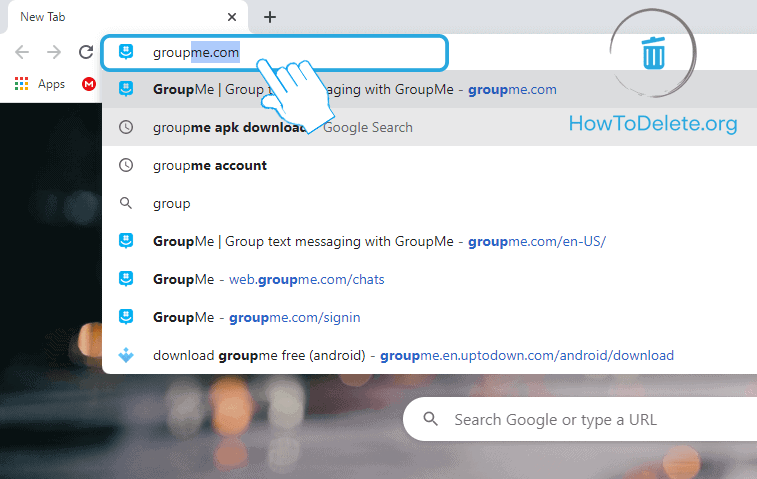Click the clock icon beside 'groupme apk download'
This screenshot has width=757, height=479.
(126, 127)
